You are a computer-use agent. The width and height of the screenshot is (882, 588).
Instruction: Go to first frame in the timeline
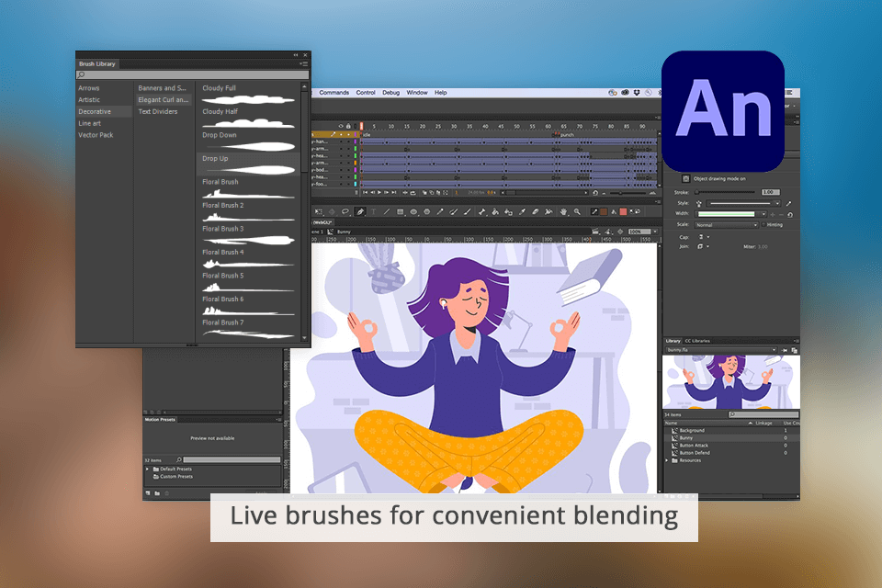365,192
